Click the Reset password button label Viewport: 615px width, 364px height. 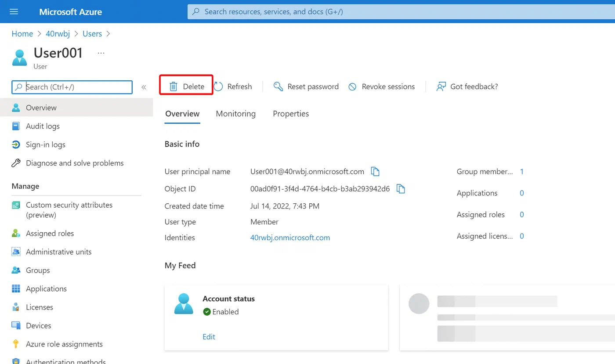313,86
